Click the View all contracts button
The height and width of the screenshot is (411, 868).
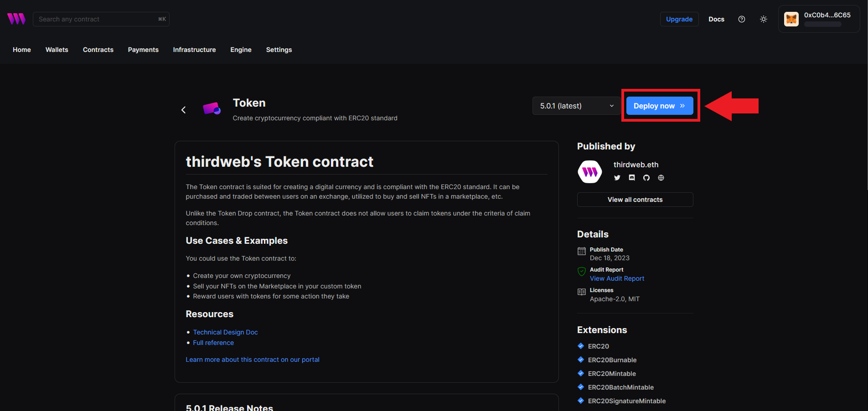pyautogui.click(x=635, y=200)
